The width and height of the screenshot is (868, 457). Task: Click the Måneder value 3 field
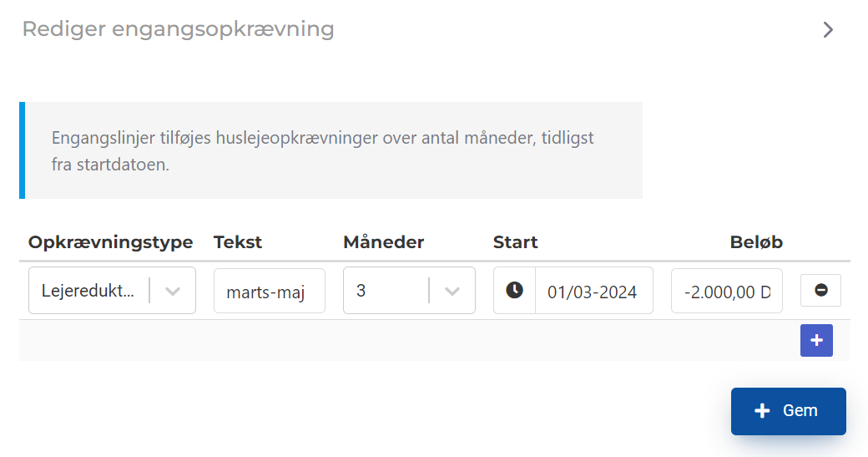[x=409, y=290]
